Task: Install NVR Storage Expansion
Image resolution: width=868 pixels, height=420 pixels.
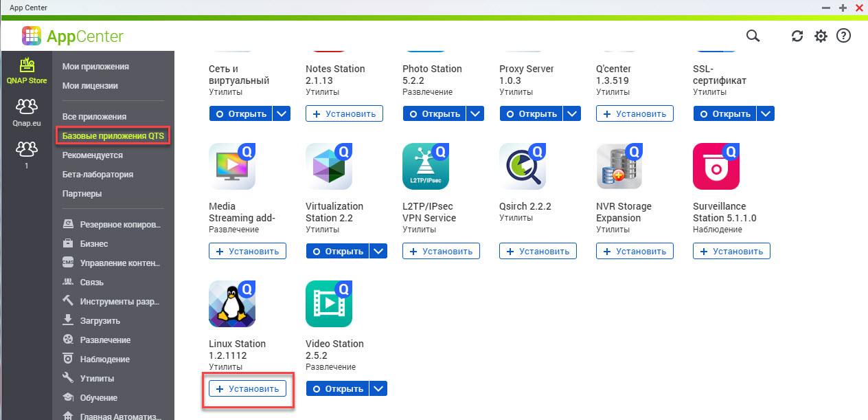Action: (x=635, y=251)
